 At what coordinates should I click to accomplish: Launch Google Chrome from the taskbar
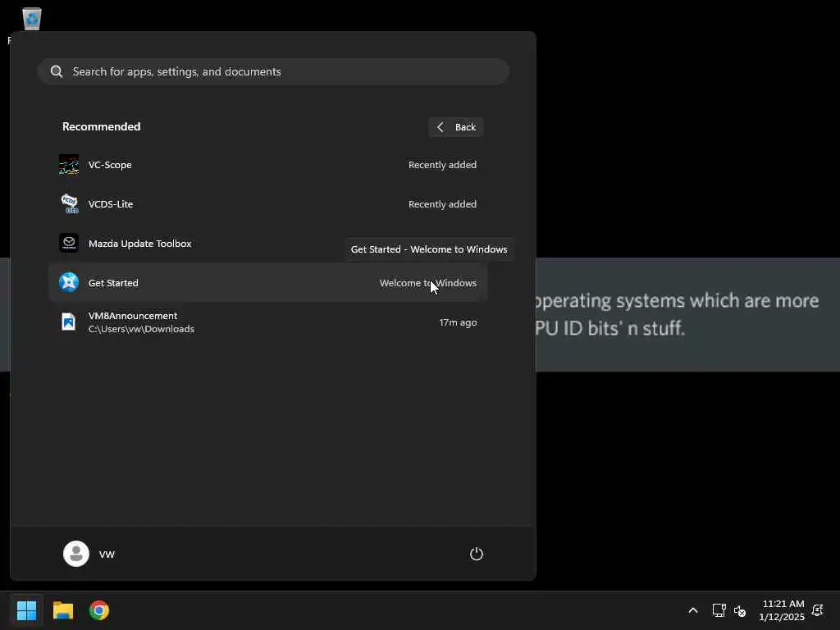click(99, 610)
